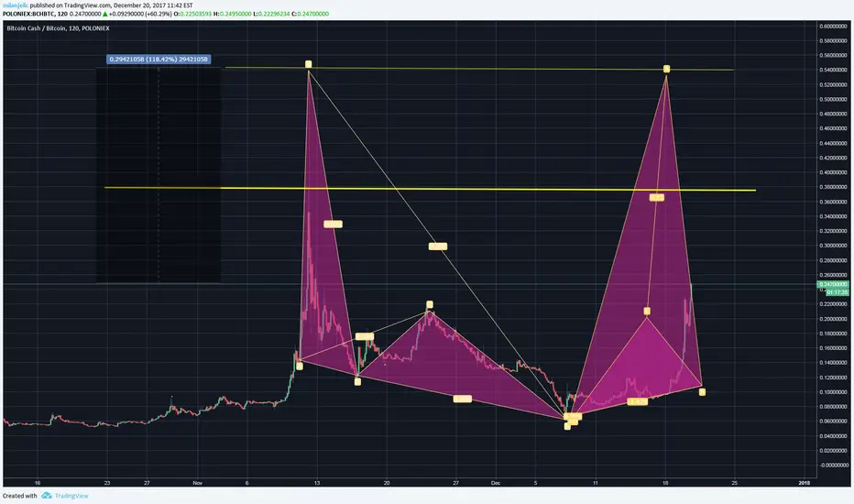The height and width of the screenshot is (504, 854).
Task: Click the 18 label on the date axis
Action: 665,483
